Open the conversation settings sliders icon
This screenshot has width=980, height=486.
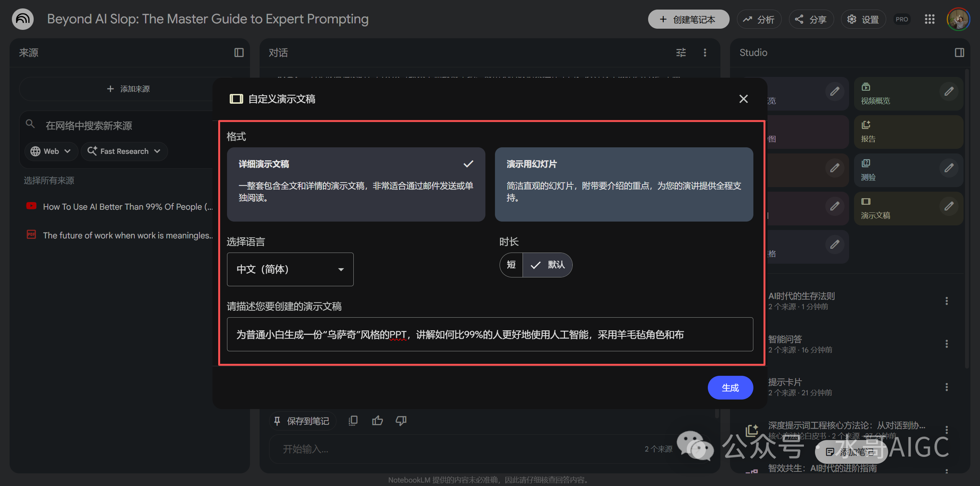681,52
